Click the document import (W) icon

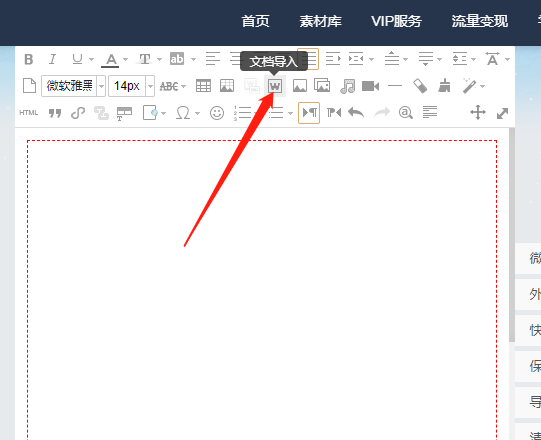[x=275, y=86]
